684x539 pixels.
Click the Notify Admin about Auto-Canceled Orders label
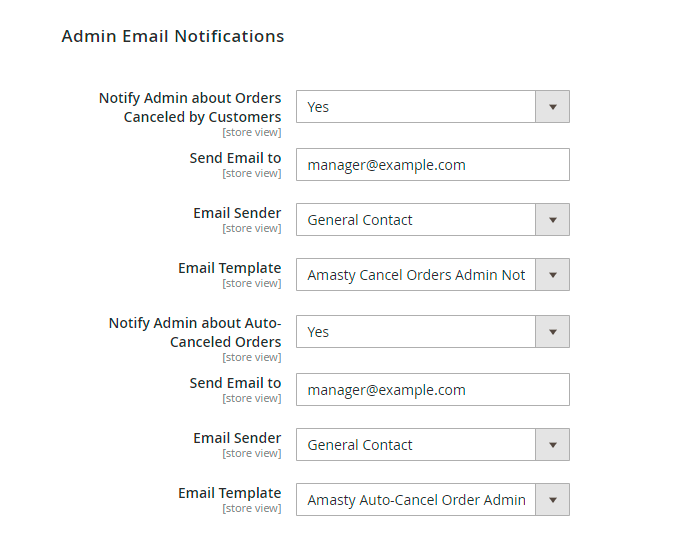[195, 332]
